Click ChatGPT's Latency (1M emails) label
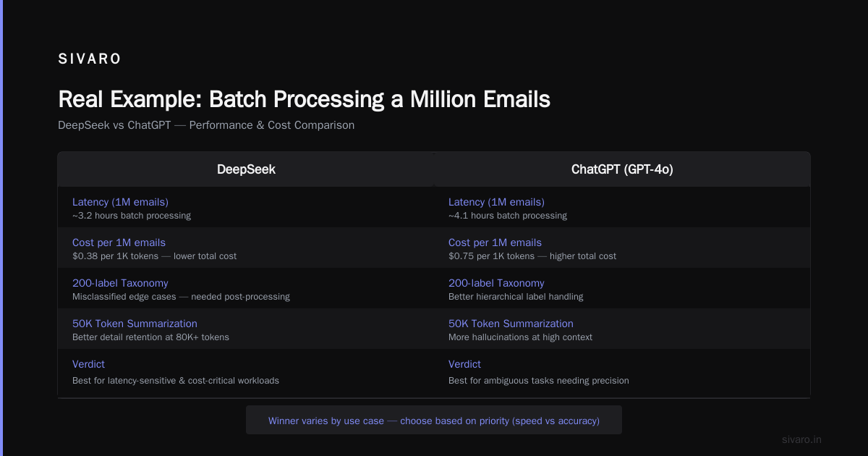 pyautogui.click(x=496, y=202)
